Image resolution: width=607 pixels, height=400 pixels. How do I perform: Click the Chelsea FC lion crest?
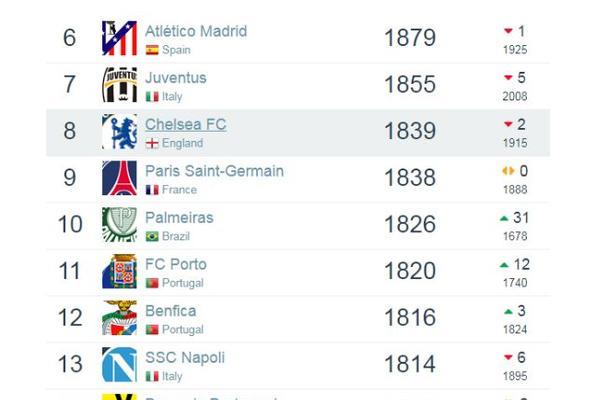click(119, 131)
